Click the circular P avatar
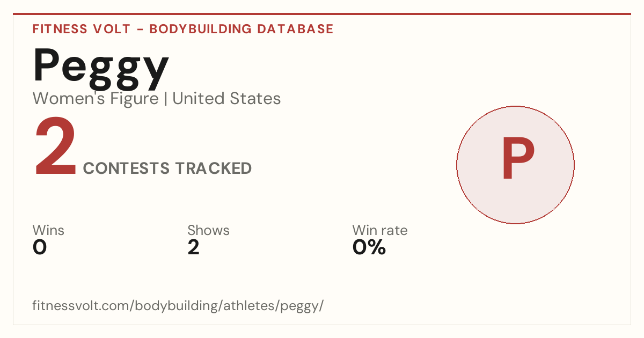 tap(515, 165)
